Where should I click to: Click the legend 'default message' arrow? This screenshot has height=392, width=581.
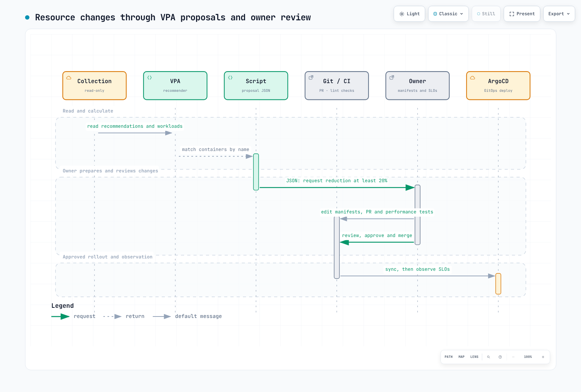pyautogui.click(x=162, y=317)
